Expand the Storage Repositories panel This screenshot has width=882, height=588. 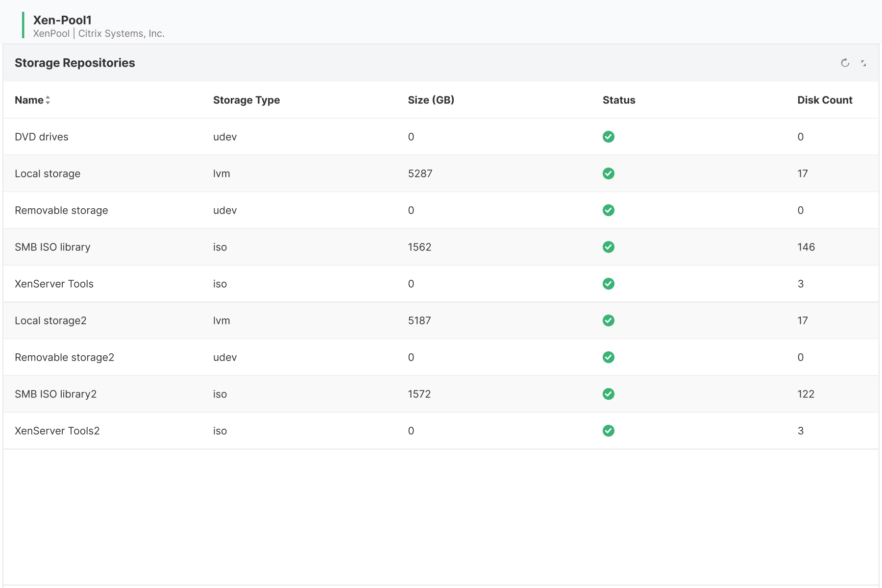pos(863,63)
